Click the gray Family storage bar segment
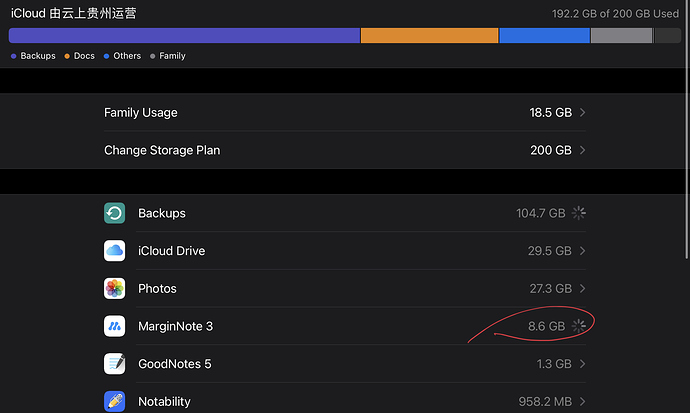The image size is (690, 413). [621, 36]
